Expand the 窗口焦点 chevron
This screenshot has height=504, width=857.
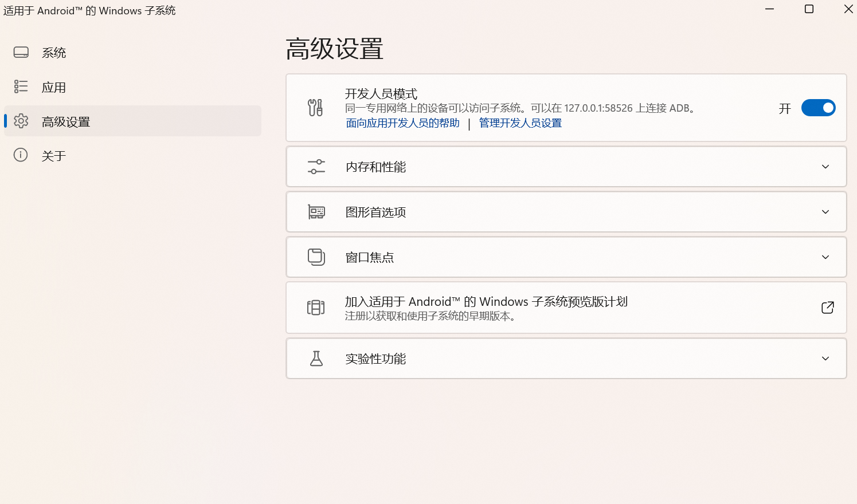(825, 257)
